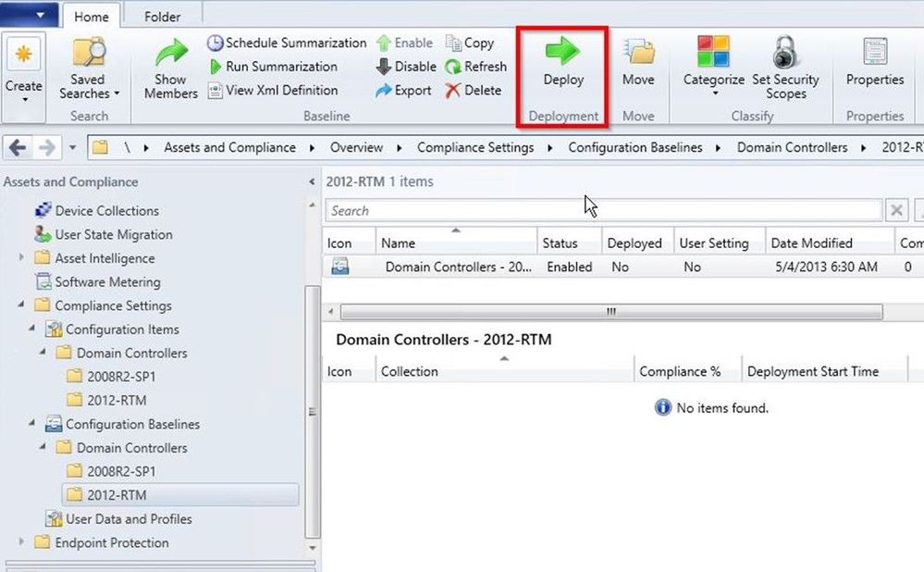Viewport: 924px width, 572px height.
Task: Collapse the Assets and Compliance pane
Action: tap(312, 181)
